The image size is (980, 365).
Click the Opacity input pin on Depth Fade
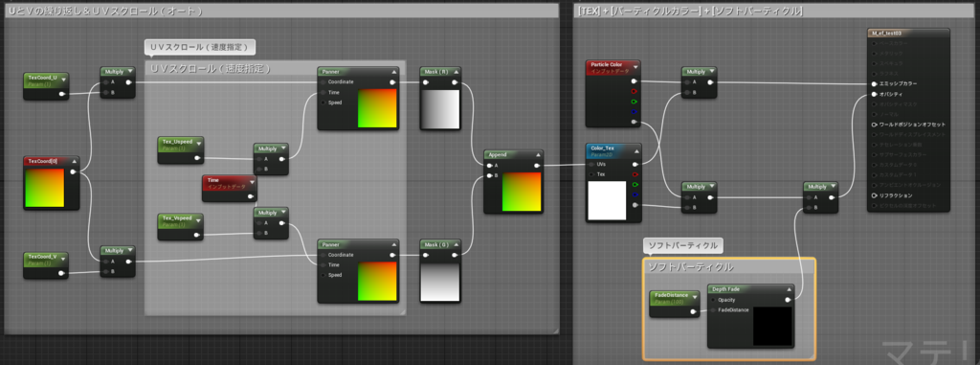tap(713, 300)
